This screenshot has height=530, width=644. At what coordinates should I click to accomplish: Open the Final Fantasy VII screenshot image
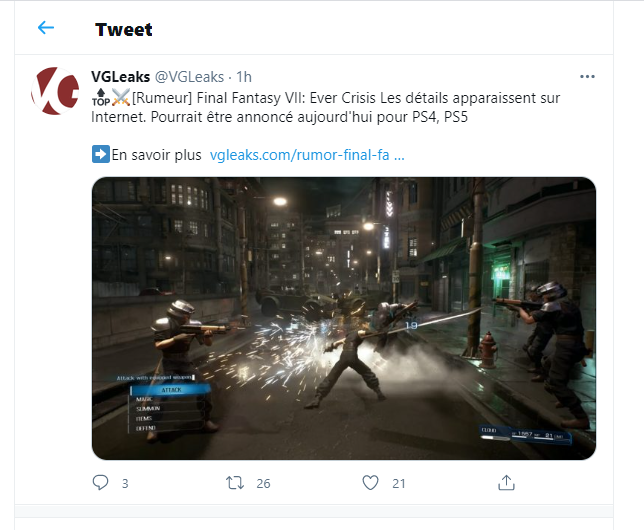click(x=344, y=318)
